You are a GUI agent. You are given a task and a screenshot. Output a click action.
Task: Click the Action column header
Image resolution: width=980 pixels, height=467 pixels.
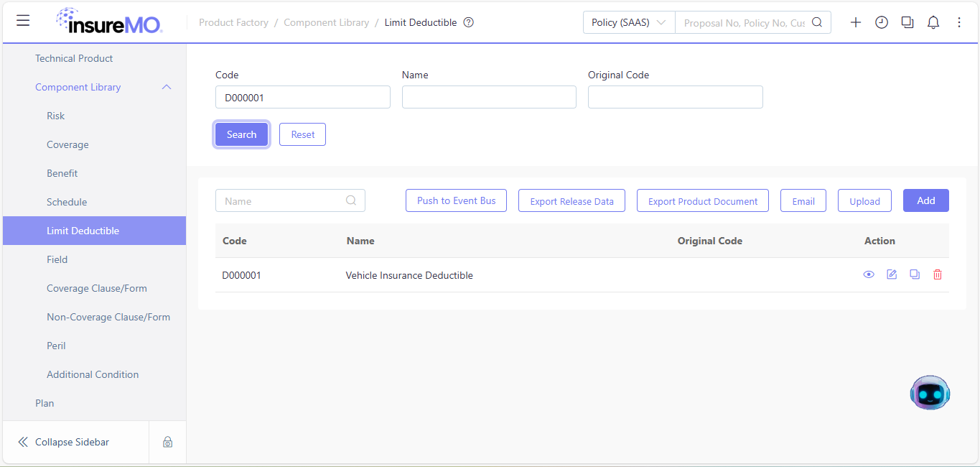879,241
